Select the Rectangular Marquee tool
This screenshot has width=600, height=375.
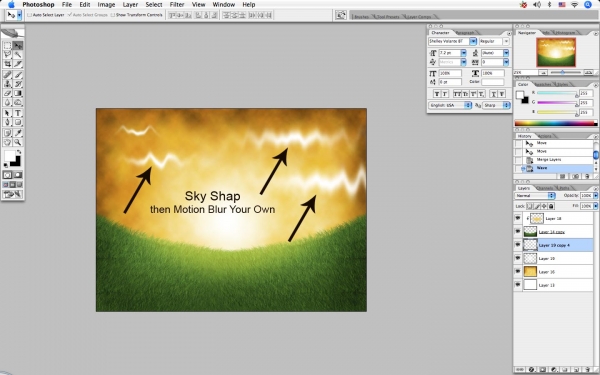click(x=7, y=46)
